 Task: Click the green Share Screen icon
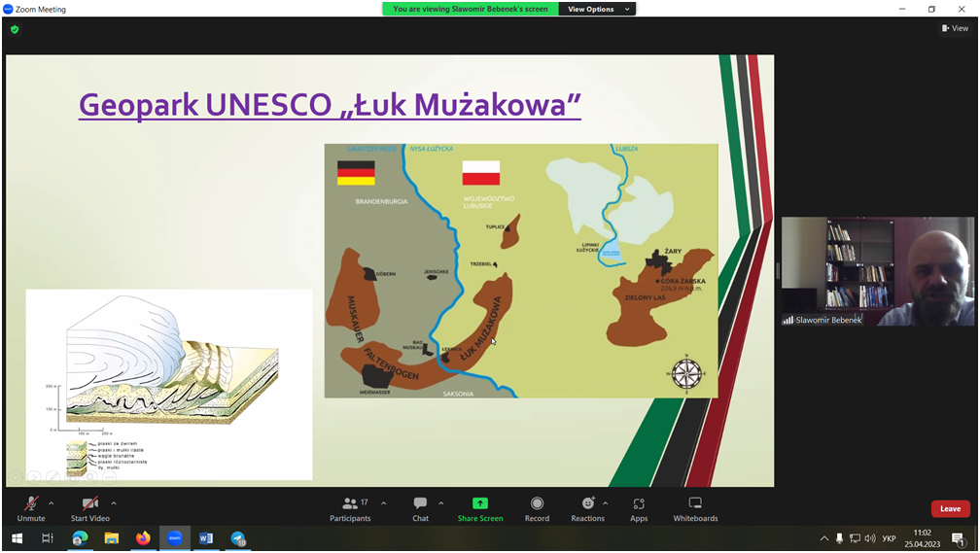[480, 503]
